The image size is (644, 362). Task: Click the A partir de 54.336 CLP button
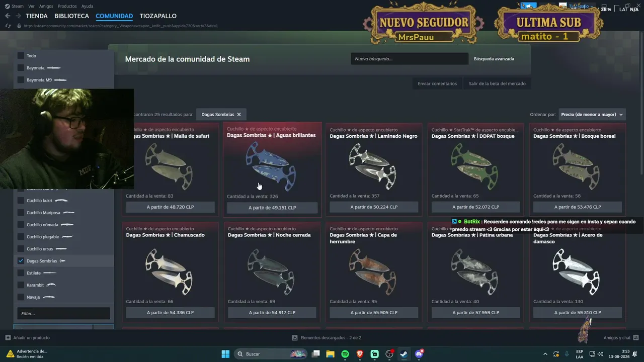click(x=171, y=313)
